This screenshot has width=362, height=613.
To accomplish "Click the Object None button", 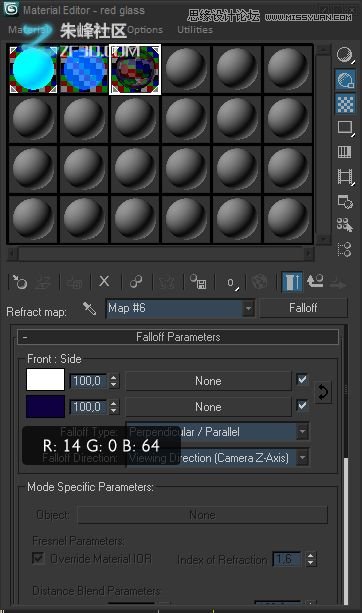I will click(202, 515).
